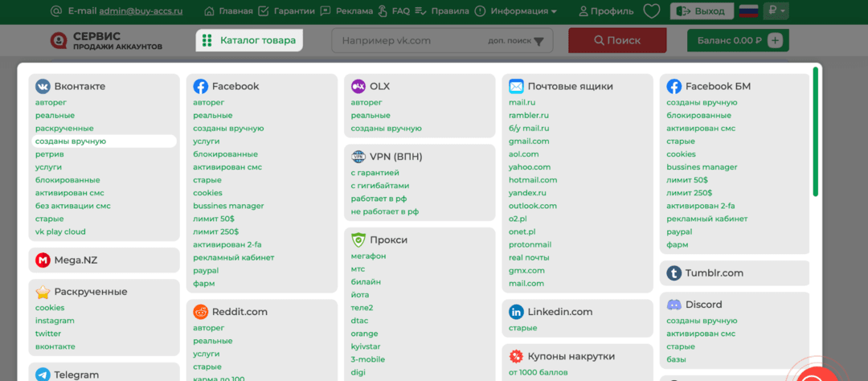The width and height of the screenshot is (868, 381).
Task: Select kyivstar under Прокси
Action: 366,346
